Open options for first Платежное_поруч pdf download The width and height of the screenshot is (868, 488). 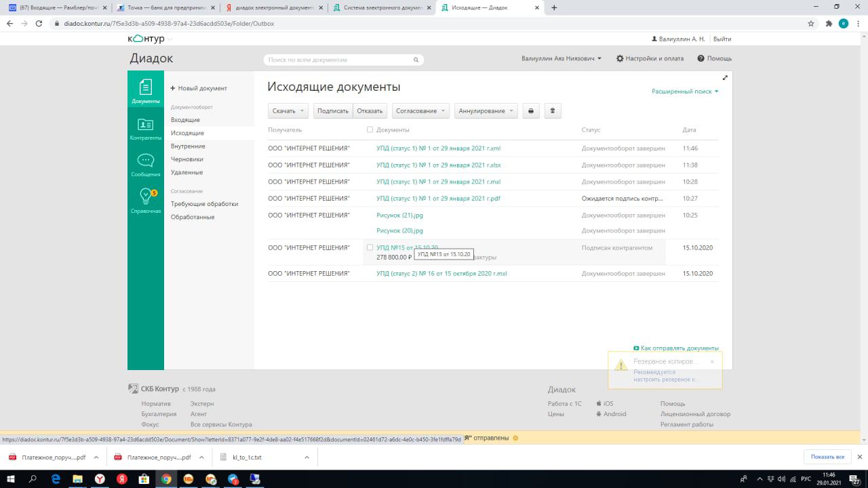pos(96,457)
